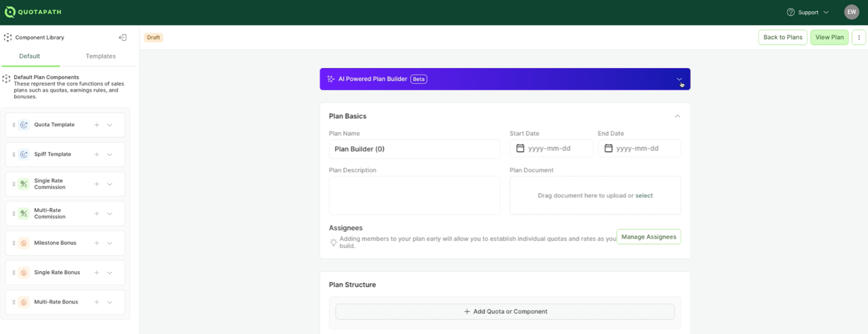Screen dimensions: 868x334
Task: Click plus icon beside Spiff Template
Action: coord(97,154)
